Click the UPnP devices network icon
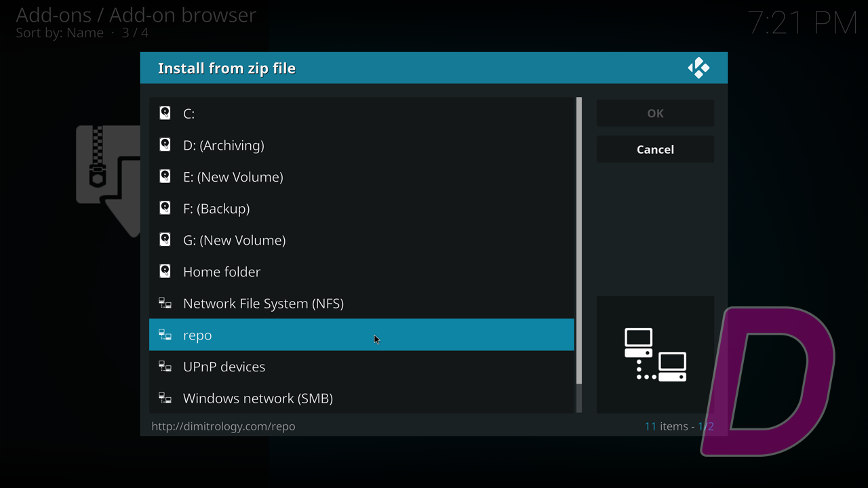 pos(165,367)
